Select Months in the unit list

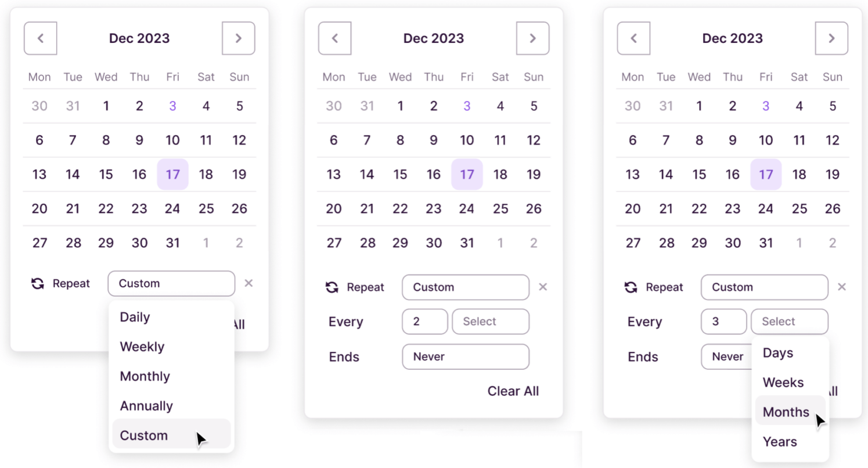785,412
